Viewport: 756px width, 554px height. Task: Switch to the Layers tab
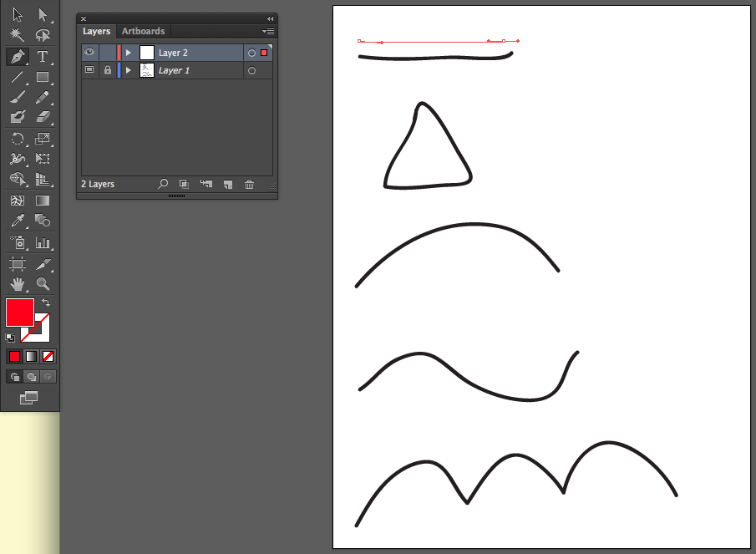tap(96, 31)
